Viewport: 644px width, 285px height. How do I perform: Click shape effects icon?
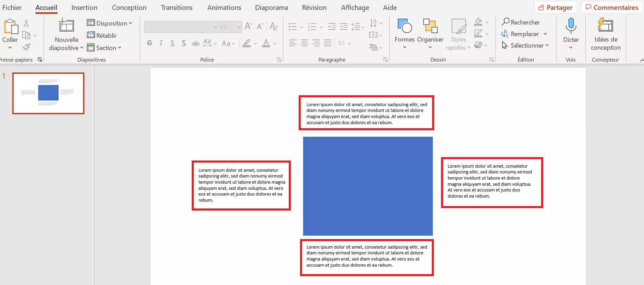click(478, 45)
